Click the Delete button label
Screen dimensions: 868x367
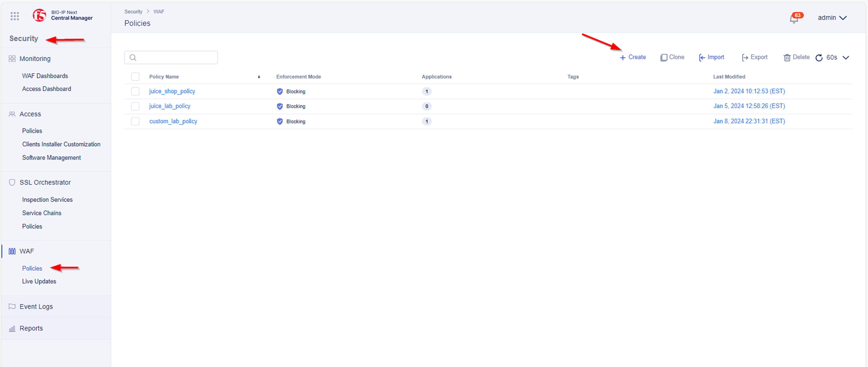coord(801,57)
